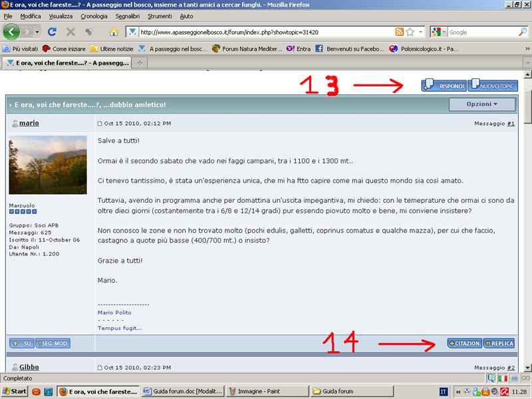Image resolution: width=532 pixels, height=399 pixels.
Task: Click mario's autumn landscape avatar
Action: 47,165
